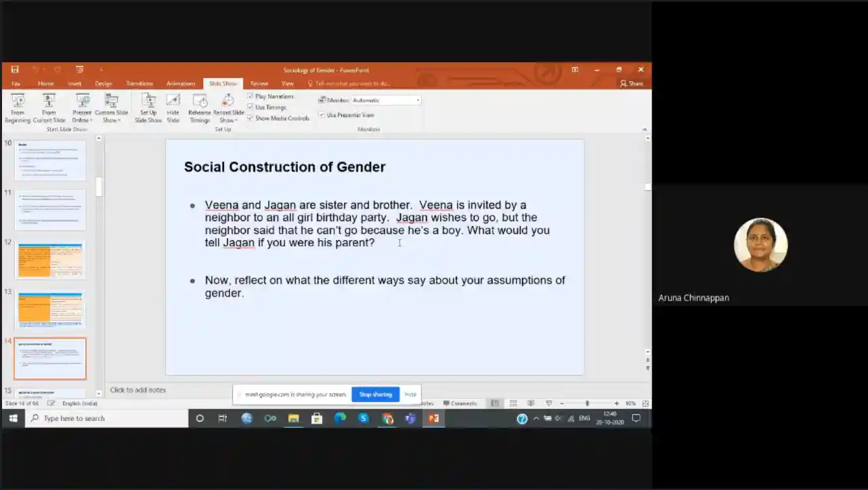Image resolution: width=868 pixels, height=490 pixels.
Task: Click the Save icon in title bar
Action: click(15, 70)
